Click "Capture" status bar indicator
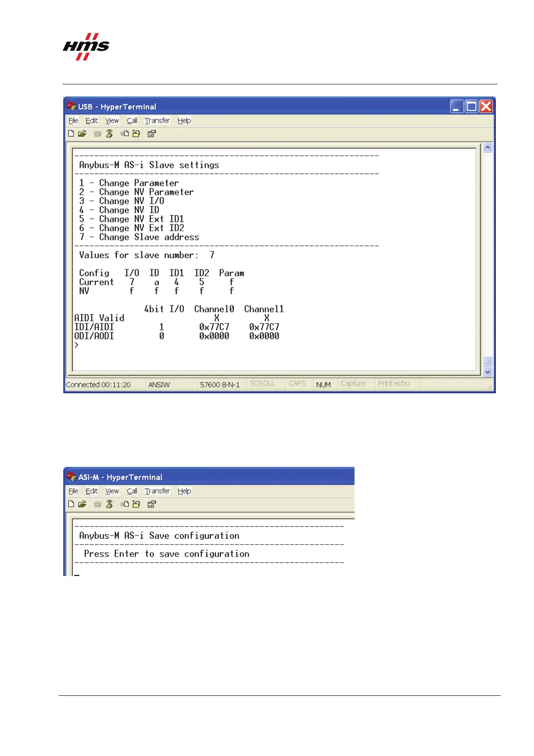Viewport: 534px width, 756px height. click(353, 383)
